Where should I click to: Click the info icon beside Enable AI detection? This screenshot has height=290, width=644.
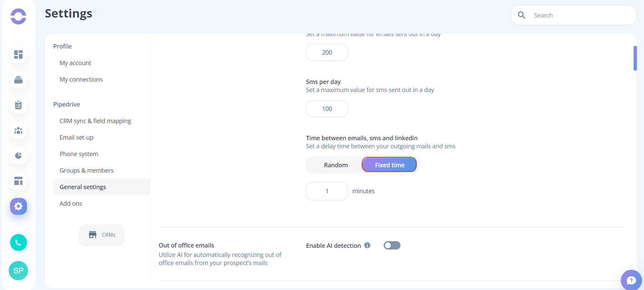coord(367,245)
